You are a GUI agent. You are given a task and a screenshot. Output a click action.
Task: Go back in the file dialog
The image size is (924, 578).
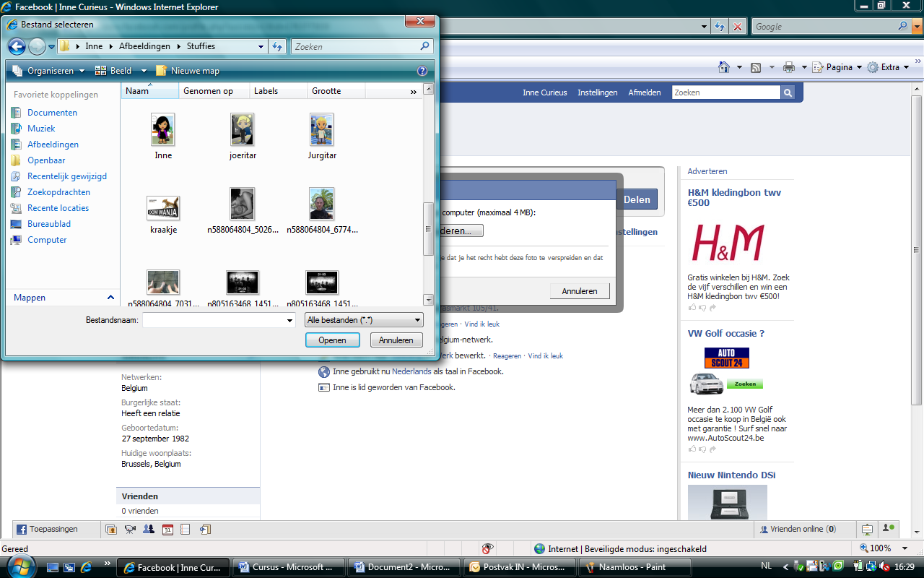(x=17, y=46)
